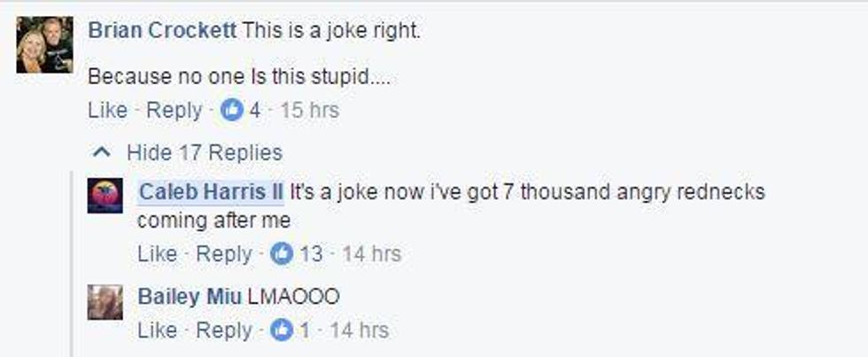Image resolution: width=868 pixels, height=357 pixels.
Task: Open Caleb Harris II's avatar
Action: pos(105,196)
